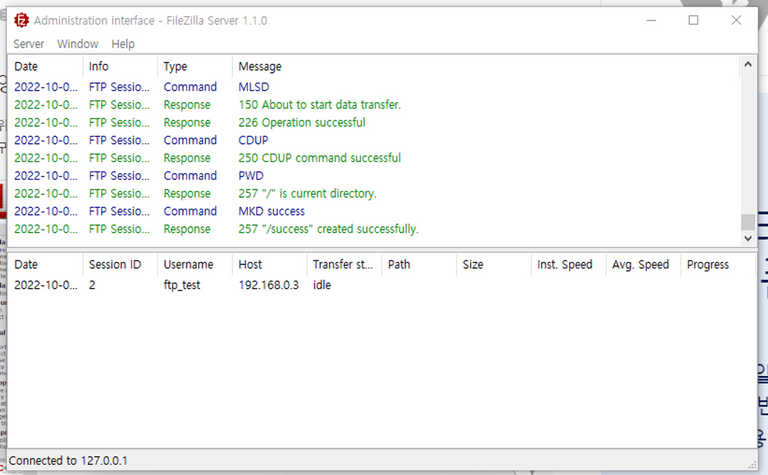Image resolution: width=768 pixels, height=475 pixels.
Task: Select the MKD success log entry
Action: (271, 211)
